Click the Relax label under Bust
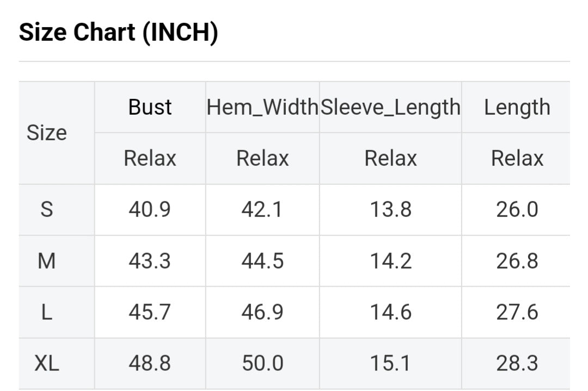This screenshot has width=588, height=391. tap(150, 158)
